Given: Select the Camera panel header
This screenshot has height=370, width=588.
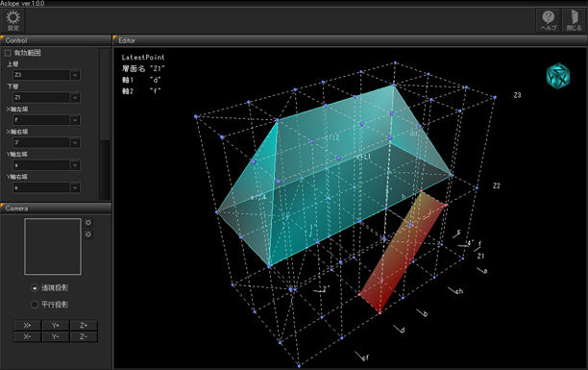Looking at the screenshot, I should click(56, 209).
